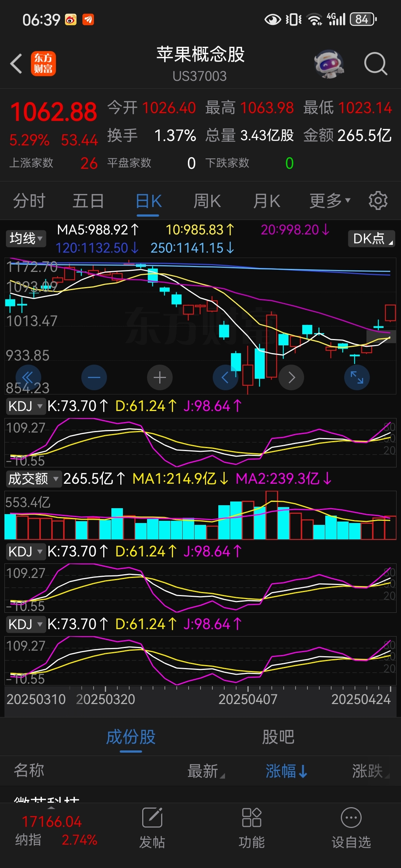Zoom out chart with minus button
The height and width of the screenshot is (868, 401).
point(94,378)
